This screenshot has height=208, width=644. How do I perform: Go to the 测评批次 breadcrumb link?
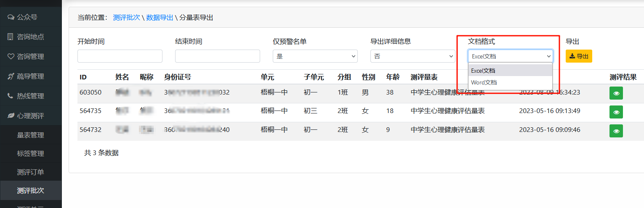coord(127,17)
